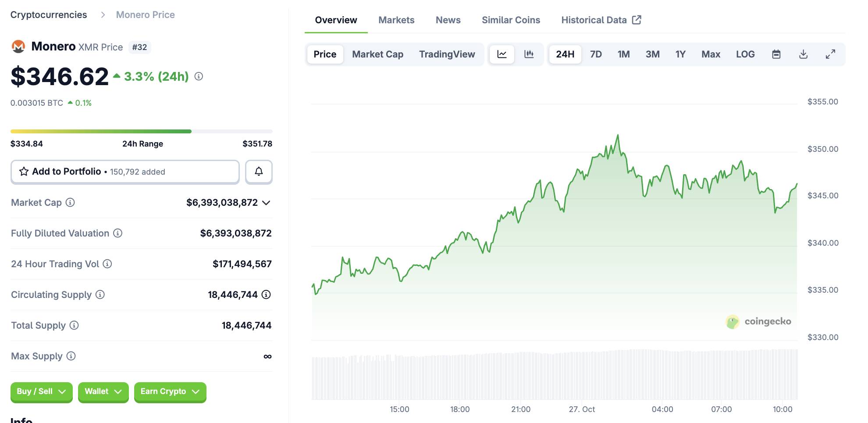Switch to the Markets tab
868x423 pixels.
[x=396, y=20]
